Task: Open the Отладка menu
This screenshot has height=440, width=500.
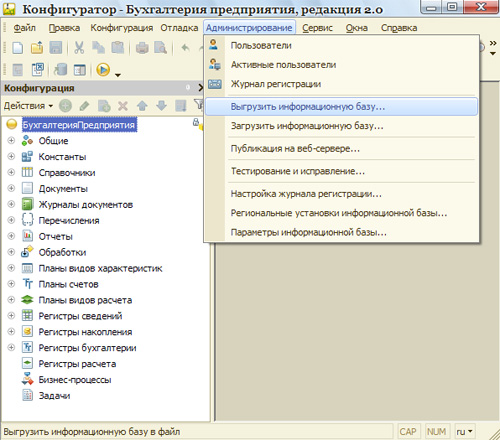Action: (x=179, y=28)
